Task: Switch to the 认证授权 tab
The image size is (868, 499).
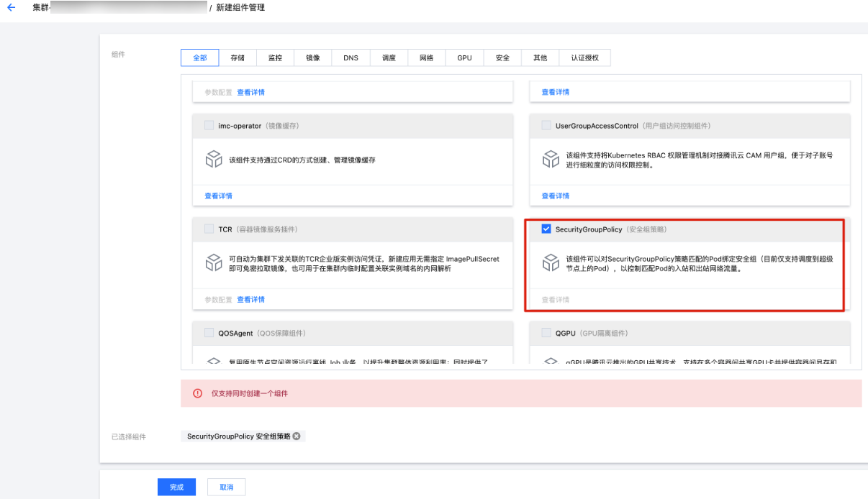Action: [585, 58]
